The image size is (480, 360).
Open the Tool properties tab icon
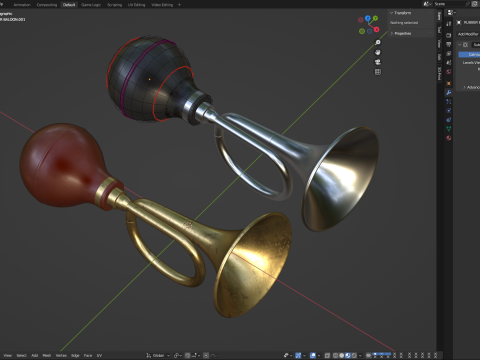(449, 24)
